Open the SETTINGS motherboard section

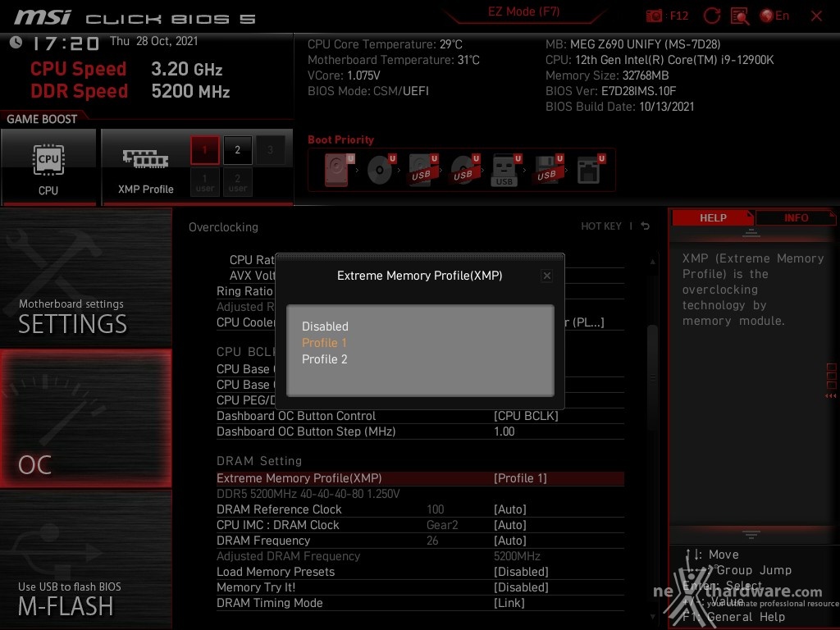click(85, 277)
